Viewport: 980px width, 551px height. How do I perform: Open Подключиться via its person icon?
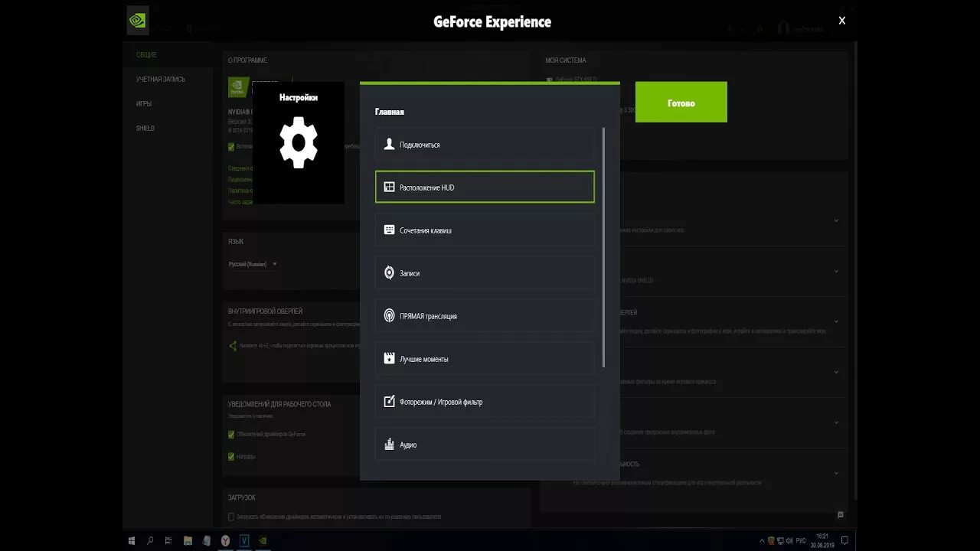coord(389,144)
